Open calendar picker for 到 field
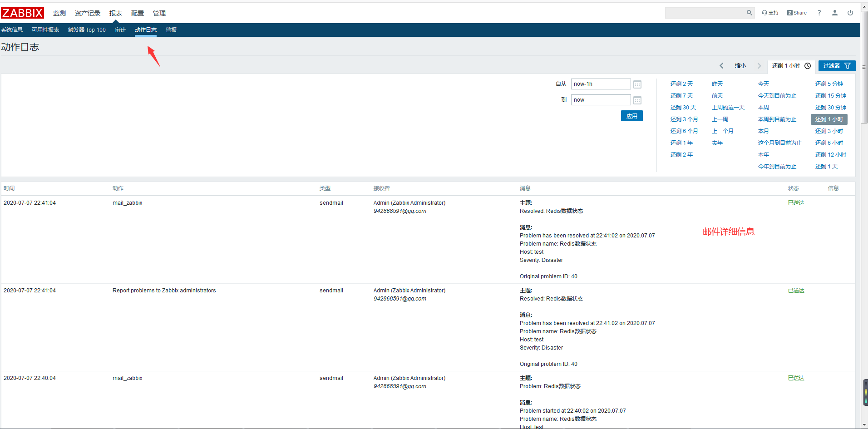The height and width of the screenshot is (429, 868). pyautogui.click(x=637, y=100)
